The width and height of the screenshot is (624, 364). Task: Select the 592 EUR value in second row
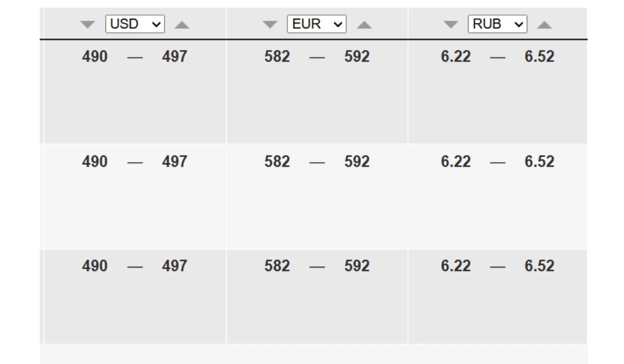357,161
